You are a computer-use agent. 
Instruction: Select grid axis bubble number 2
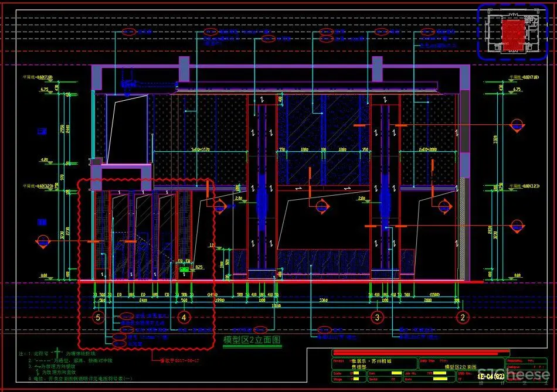[x=463, y=318]
